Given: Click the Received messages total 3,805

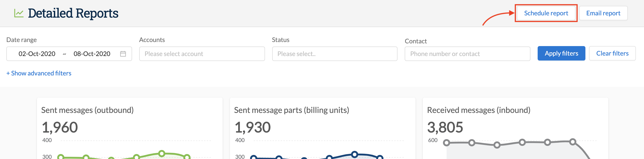Looking at the screenshot, I should [x=446, y=127].
